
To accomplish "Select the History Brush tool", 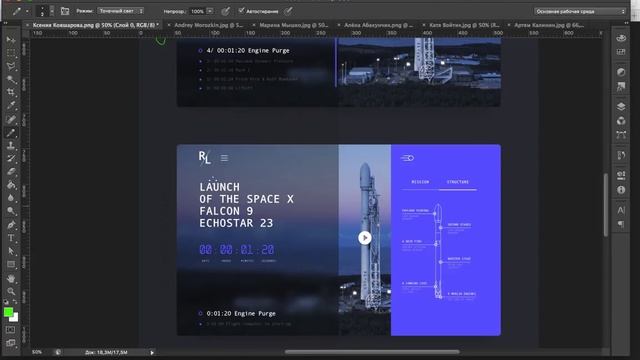I will click(x=11, y=158).
